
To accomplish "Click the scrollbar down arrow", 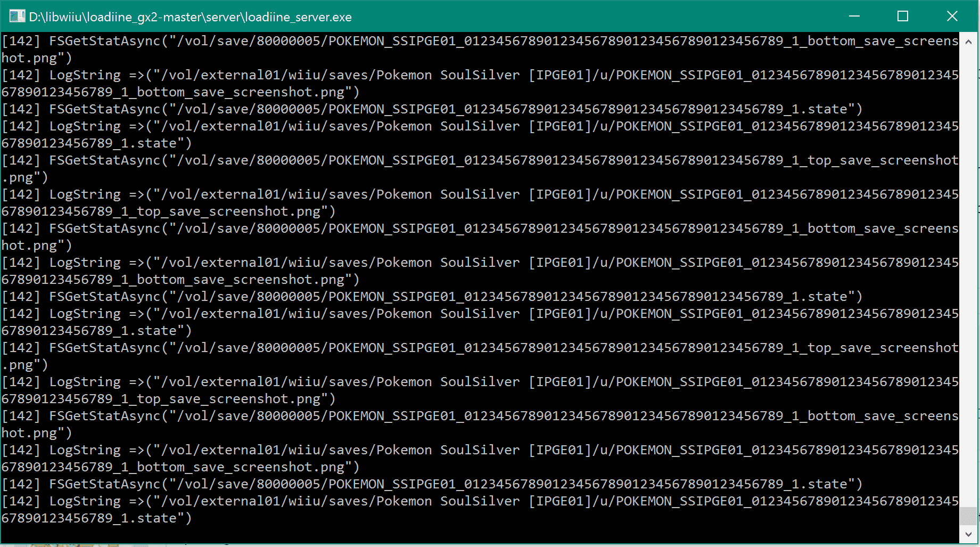I will 968,534.
